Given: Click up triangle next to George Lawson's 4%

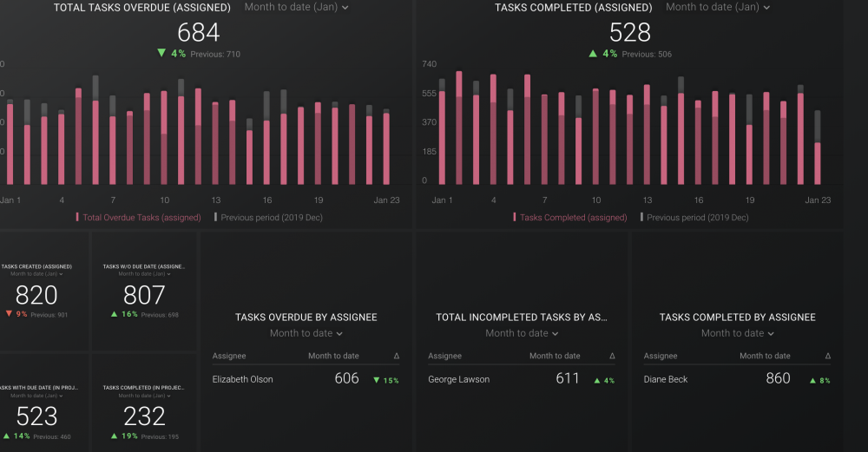Looking at the screenshot, I should pyautogui.click(x=597, y=380).
